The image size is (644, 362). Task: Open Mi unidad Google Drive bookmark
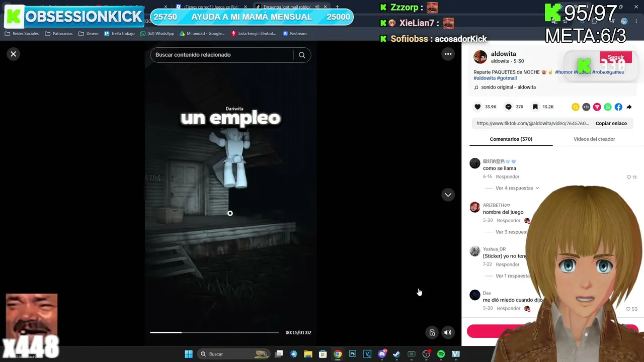click(x=202, y=34)
